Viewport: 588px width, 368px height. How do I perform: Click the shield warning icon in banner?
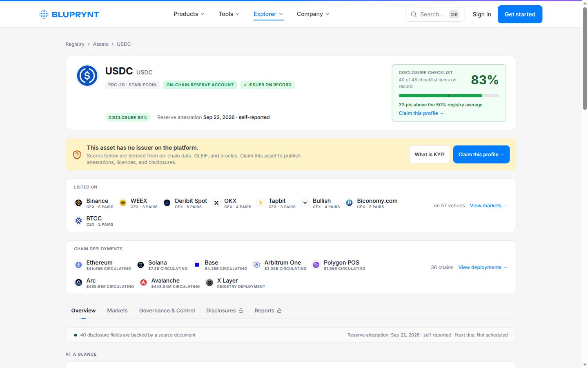(77, 155)
